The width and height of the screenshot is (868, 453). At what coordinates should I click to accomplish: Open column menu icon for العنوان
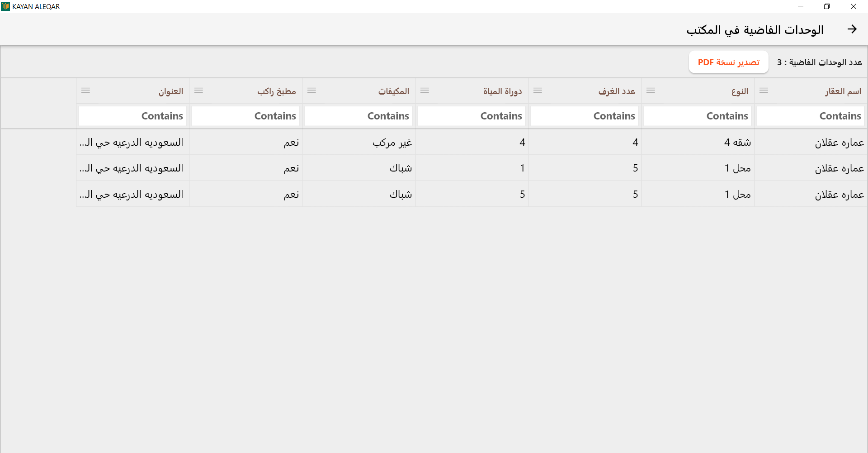(85, 91)
